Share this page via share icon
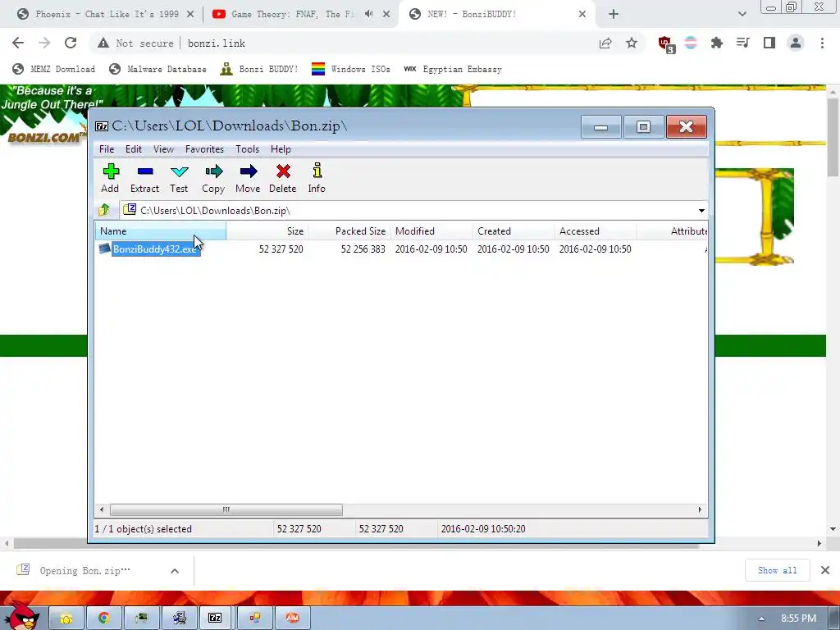The width and height of the screenshot is (840, 630). coord(605,43)
